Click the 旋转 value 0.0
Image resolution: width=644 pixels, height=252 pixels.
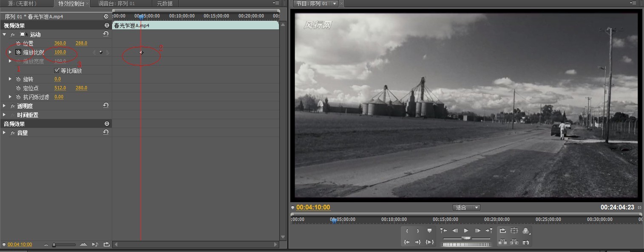coord(57,79)
